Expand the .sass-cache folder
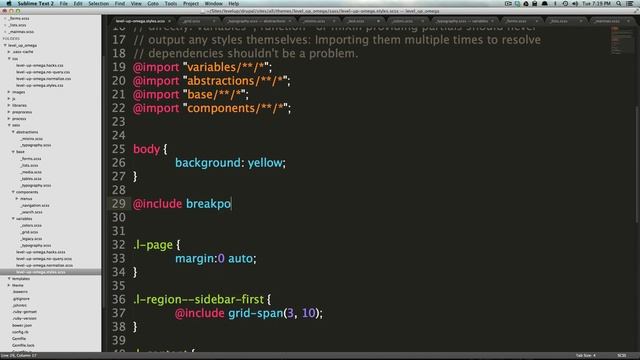 click(9, 52)
